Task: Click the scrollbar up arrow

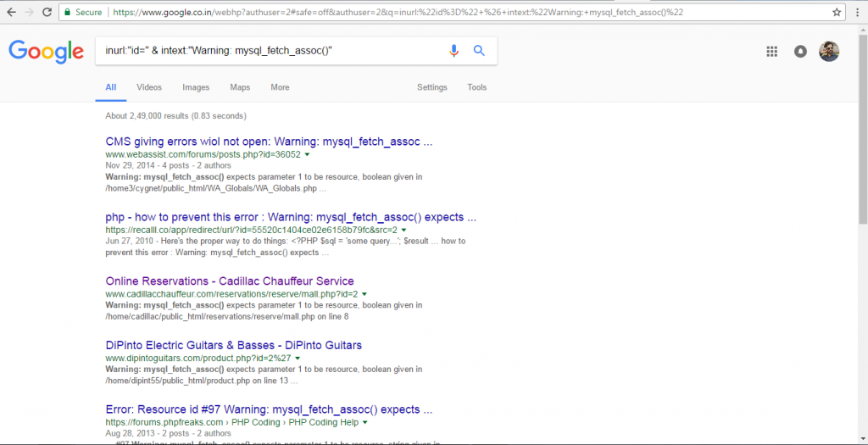Action: [863, 28]
